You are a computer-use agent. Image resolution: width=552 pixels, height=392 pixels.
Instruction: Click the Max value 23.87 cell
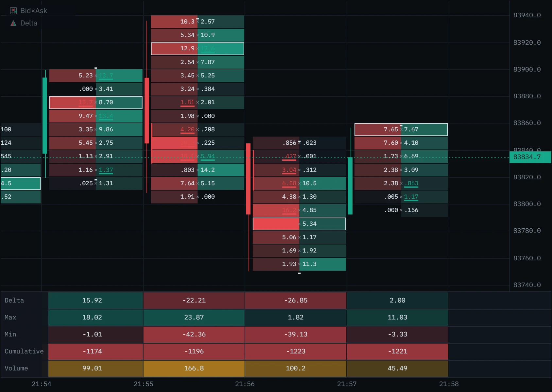(x=194, y=318)
